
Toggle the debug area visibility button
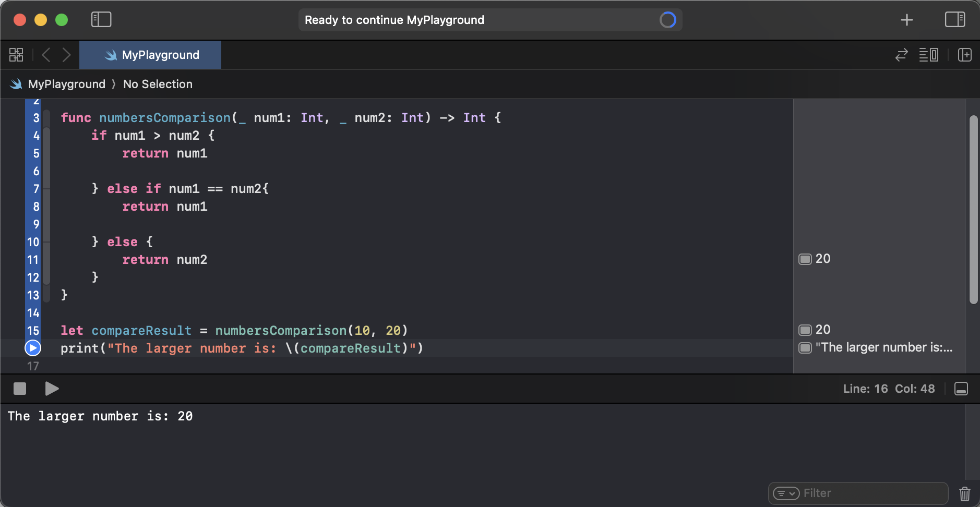[961, 389]
